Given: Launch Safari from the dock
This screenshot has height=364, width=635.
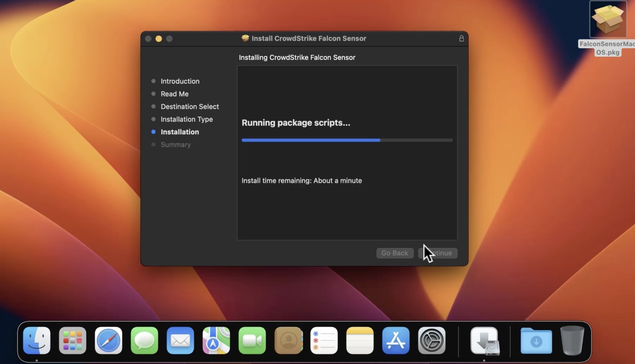Looking at the screenshot, I should pyautogui.click(x=108, y=340).
